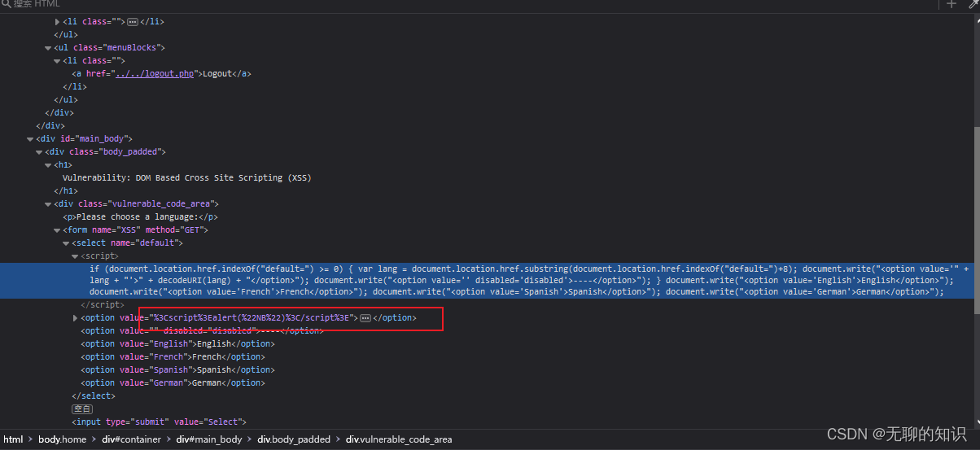Viewport: 980px width, 450px height.
Task: Click the 空白 whitespace badge
Action: pos(82,409)
